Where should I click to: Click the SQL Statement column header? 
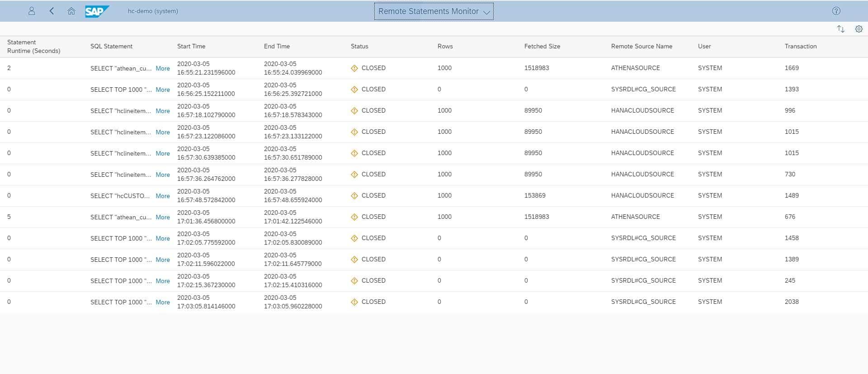(111, 46)
